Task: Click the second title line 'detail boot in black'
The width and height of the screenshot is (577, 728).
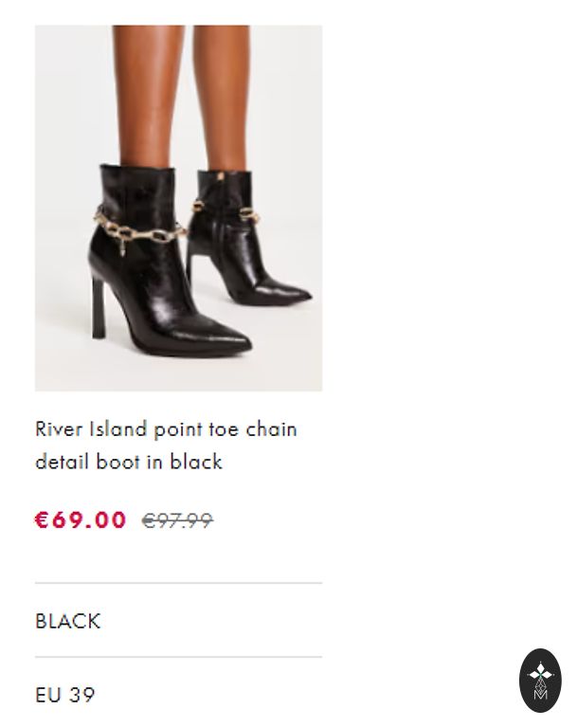Action: click(x=129, y=462)
